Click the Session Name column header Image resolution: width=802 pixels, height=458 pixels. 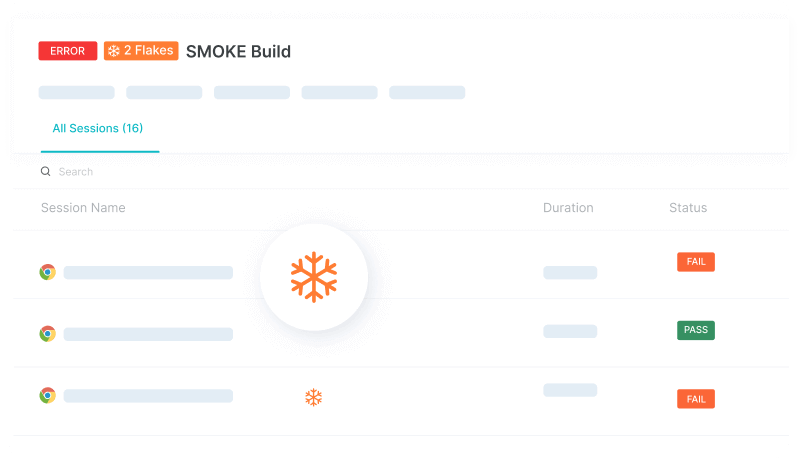(x=83, y=208)
